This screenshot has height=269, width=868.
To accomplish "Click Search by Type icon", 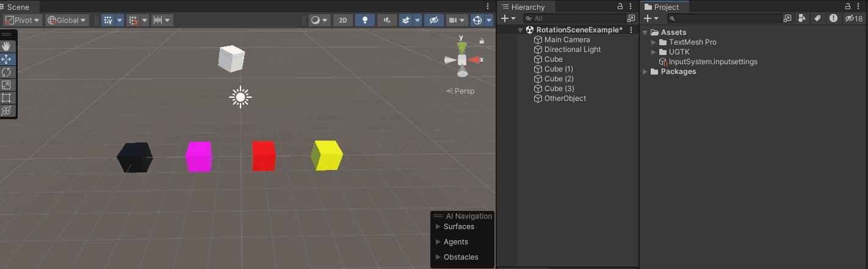I will coord(803,19).
